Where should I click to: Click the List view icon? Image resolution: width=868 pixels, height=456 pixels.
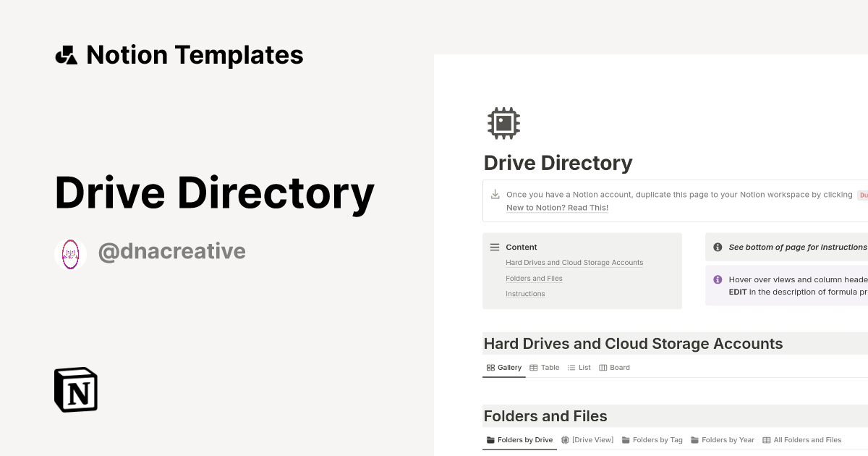pos(571,367)
